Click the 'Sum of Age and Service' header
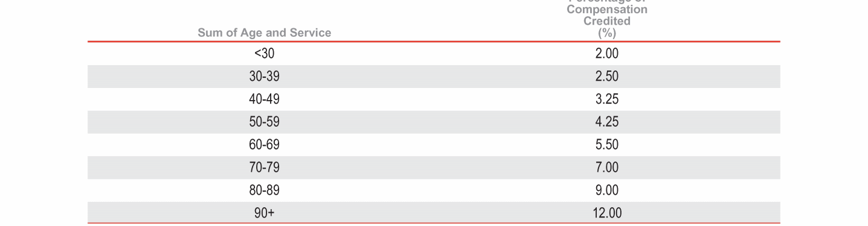Image resolution: width=868 pixels, height=226 pixels. (264, 33)
